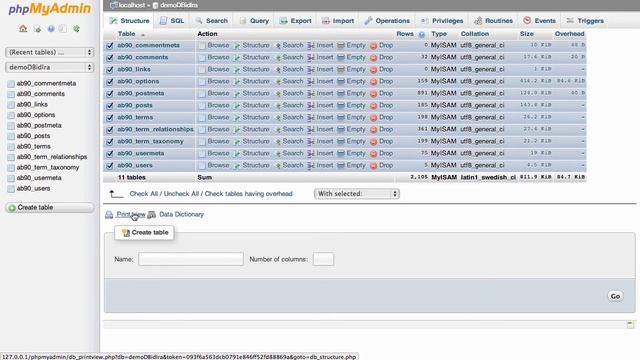This screenshot has width=640, height=360.
Task: Open the demoDBidIra database dropdown
Action: (49, 67)
